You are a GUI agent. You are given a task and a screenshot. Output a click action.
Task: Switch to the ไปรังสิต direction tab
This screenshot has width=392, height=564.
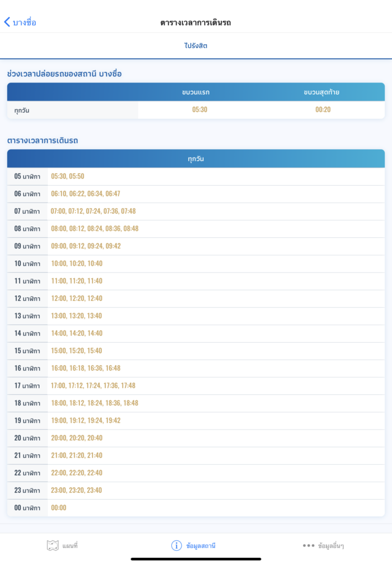coord(196,46)
